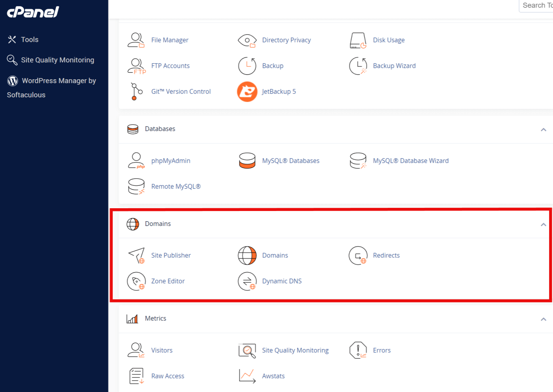The image size is (553, 392).
Task: Click the Redirects link
Action: click(387, 256)
